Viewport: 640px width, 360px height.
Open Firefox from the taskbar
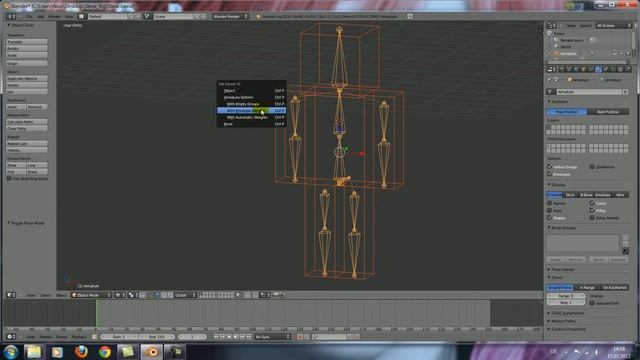coord(81,351)
